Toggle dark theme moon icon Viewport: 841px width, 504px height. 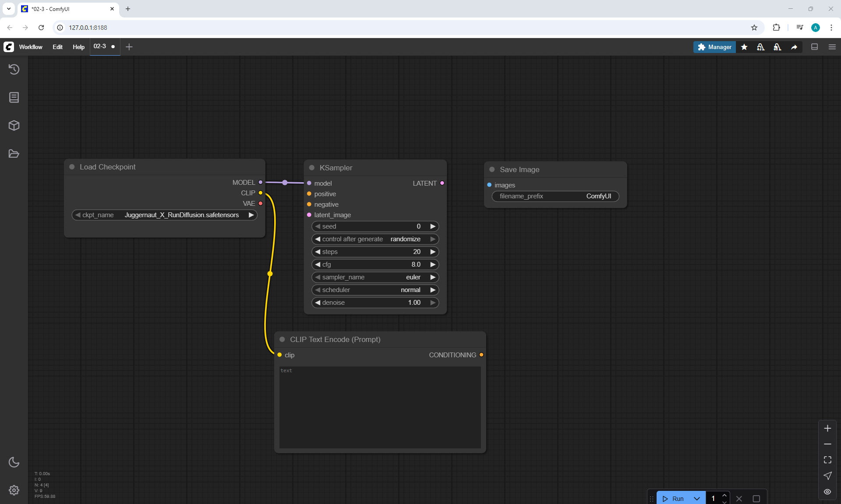click(x=14, y=462)
